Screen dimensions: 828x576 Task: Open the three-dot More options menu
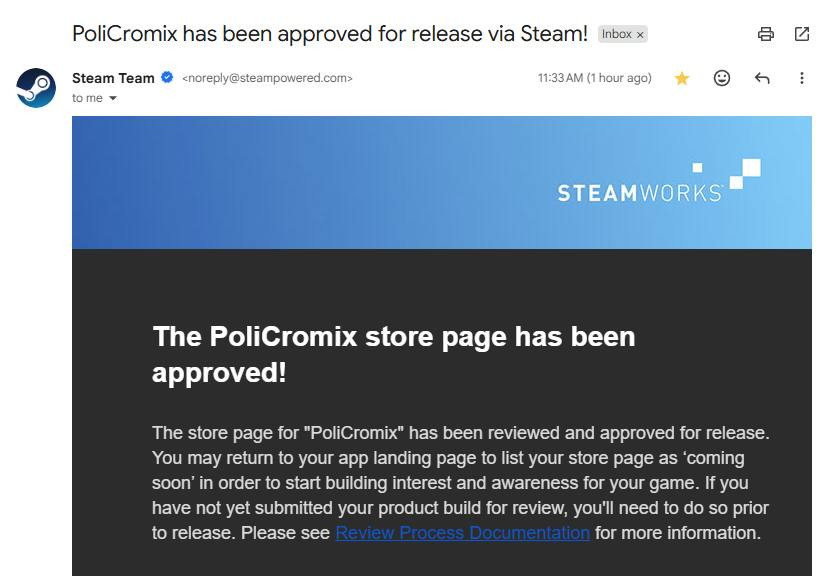pos(802,78)
